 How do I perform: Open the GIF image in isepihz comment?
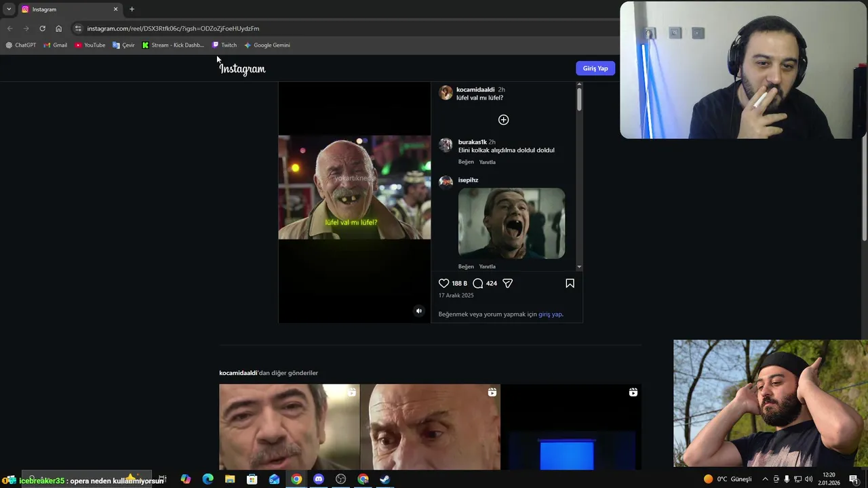point(511,223)
